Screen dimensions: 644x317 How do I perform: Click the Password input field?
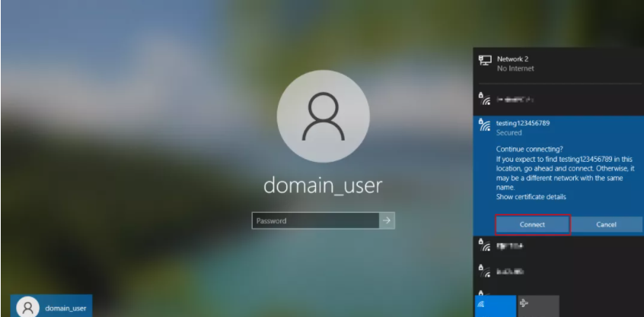tap(315, 221)
